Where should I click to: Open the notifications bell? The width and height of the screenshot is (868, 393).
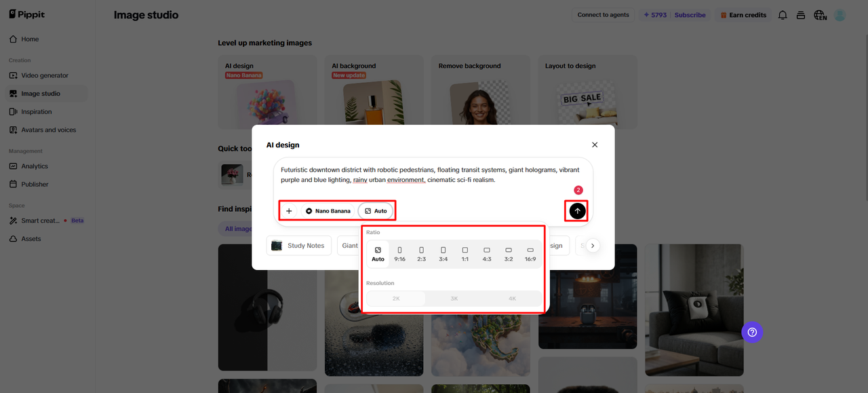[783, 15]
